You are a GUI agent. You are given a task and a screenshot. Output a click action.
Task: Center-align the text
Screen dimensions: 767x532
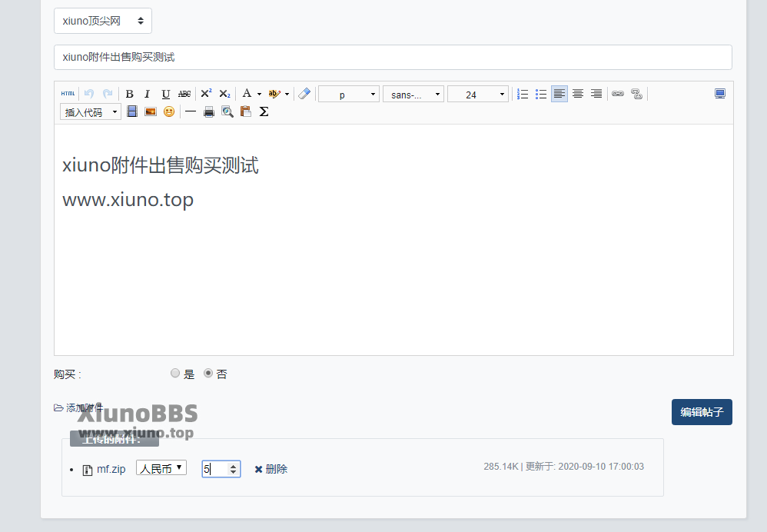pos(578,94)
